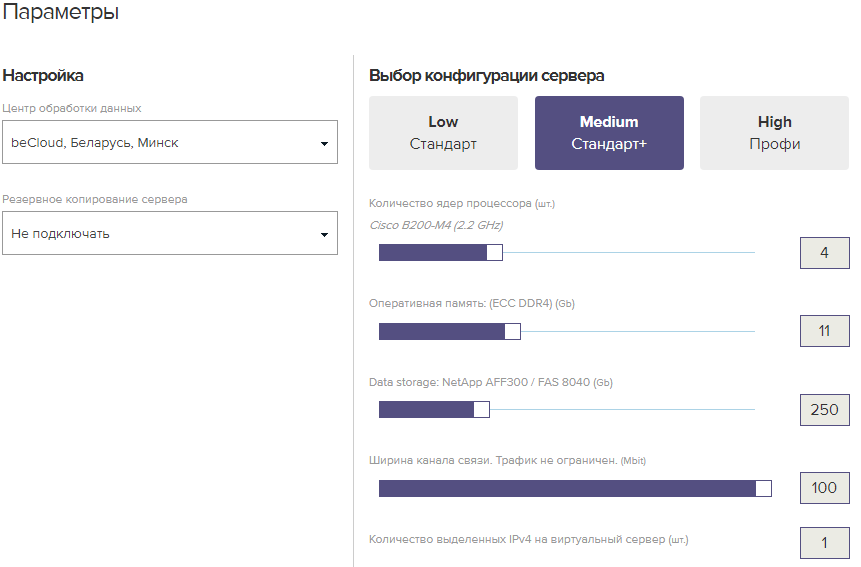Screen dimensions: 861x567
Task: Select the Medium Стандарт+ configuration
Action: click(x=609, y=133)
